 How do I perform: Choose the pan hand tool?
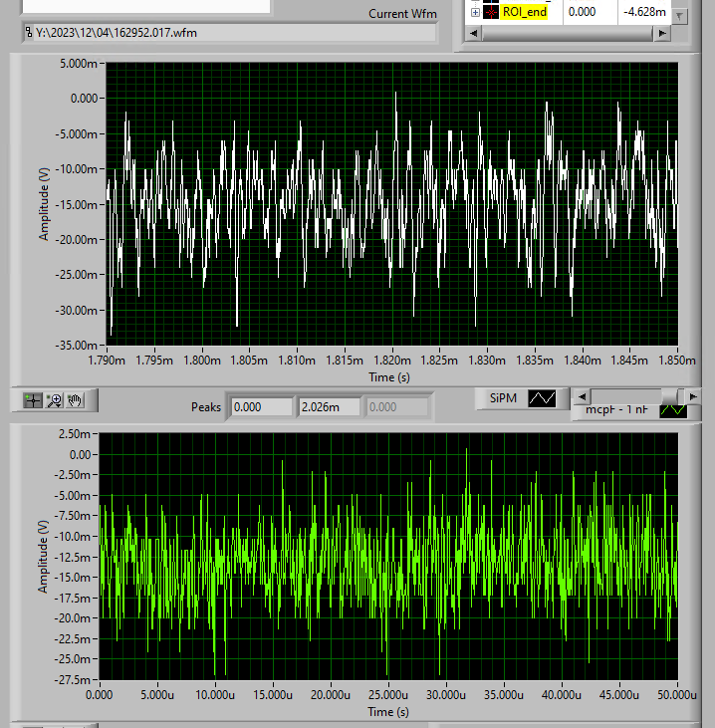click(x=76, y=400)
